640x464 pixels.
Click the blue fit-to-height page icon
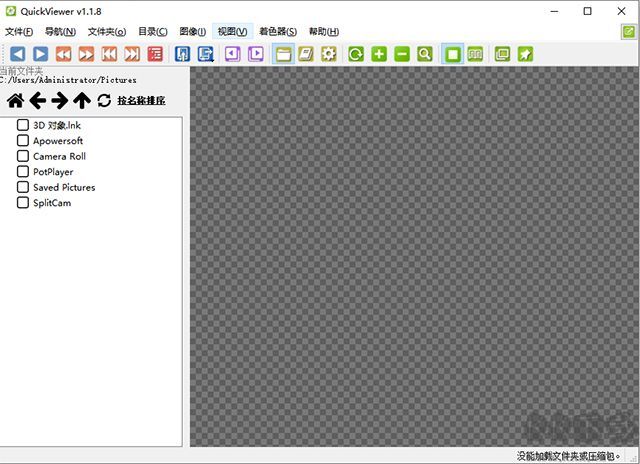[182, 54]
